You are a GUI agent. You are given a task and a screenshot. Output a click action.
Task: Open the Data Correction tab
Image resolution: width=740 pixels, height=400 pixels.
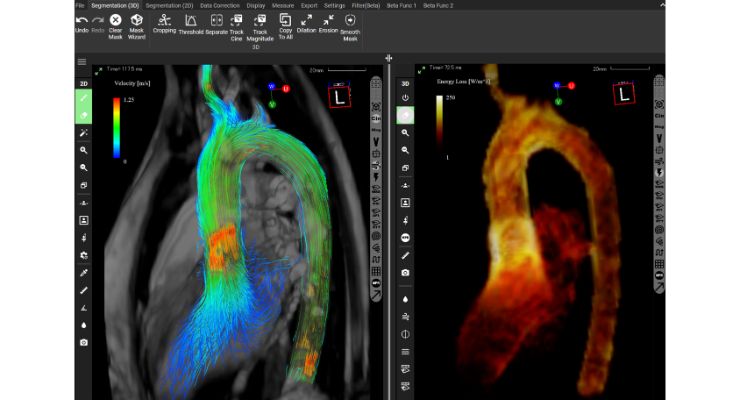220,6
